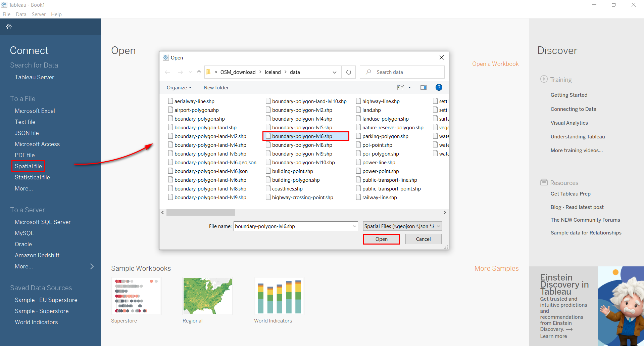Expand the More server connectors chevron
Screen dimensions: 644x346
92,266
